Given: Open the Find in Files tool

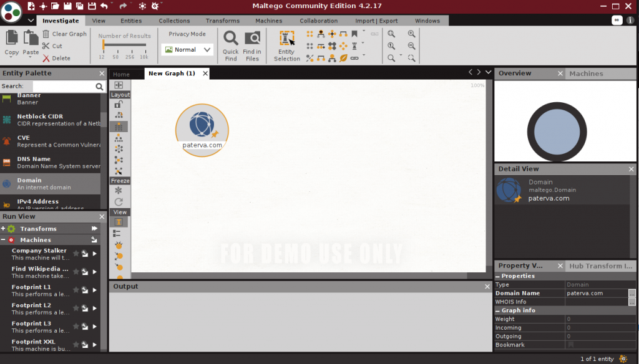Looking at the screenshot, I should [x=252, y=46].
